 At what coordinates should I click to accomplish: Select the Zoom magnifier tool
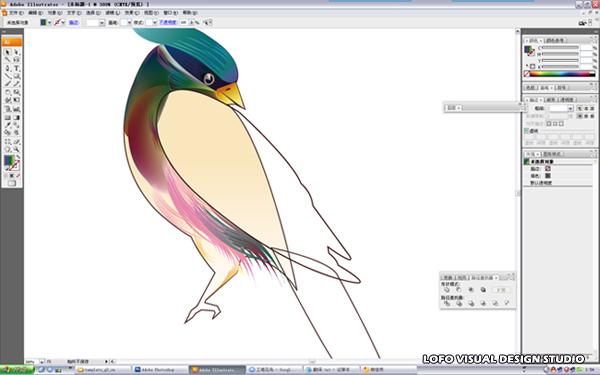pyautogui.click(x=16, y=149)
